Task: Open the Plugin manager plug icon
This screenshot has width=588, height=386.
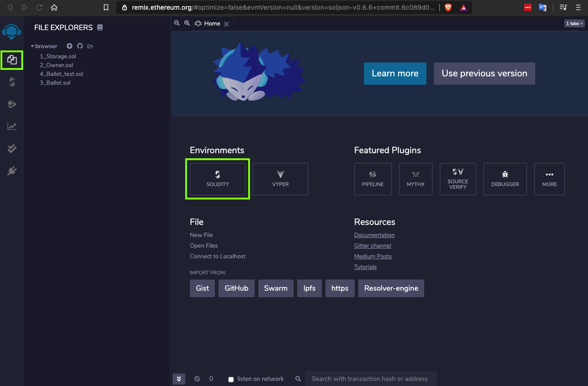Action: (12, 171)
